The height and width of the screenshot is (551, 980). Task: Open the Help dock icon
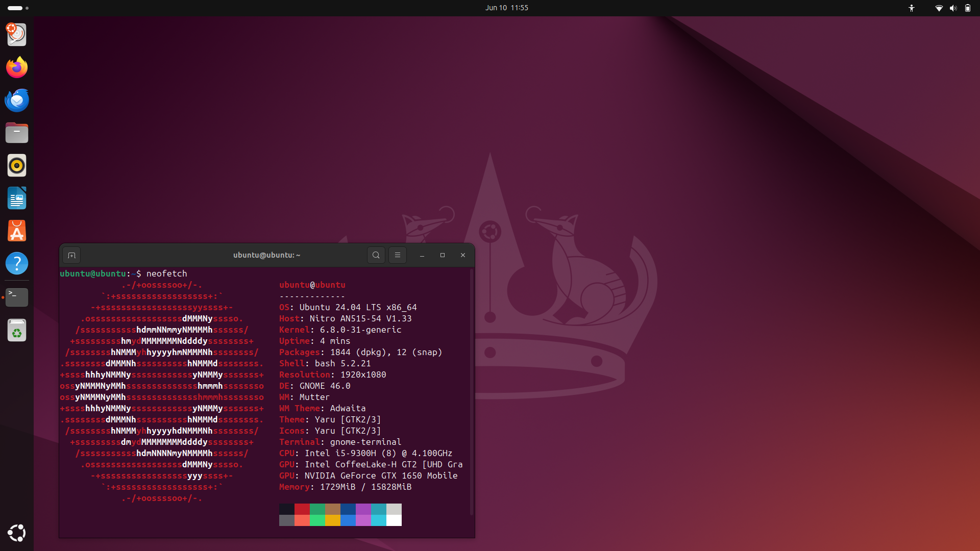coord(17,263)
